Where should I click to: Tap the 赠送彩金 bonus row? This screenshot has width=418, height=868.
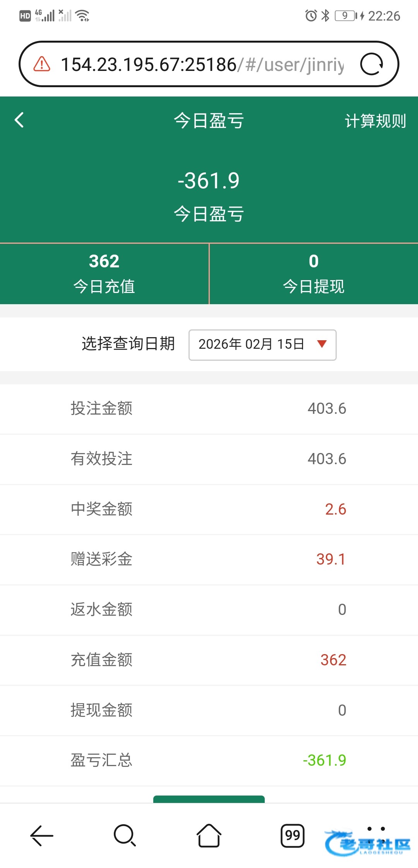point(209,559)
